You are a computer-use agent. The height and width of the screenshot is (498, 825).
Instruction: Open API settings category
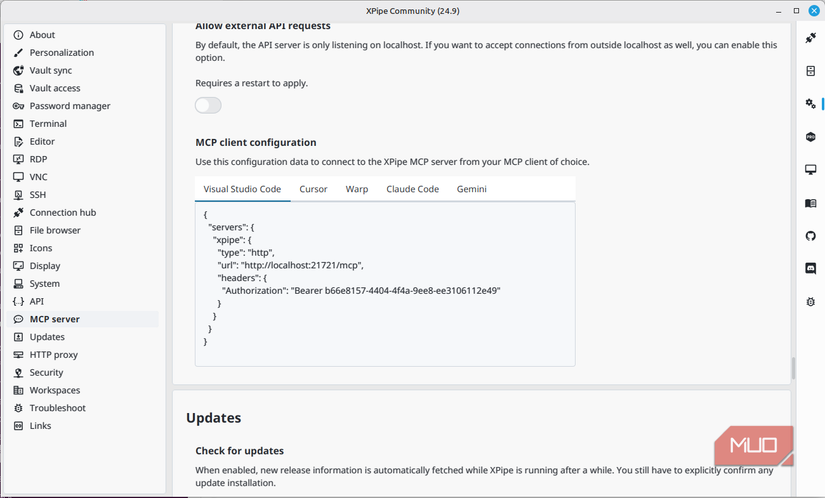(83, 301)
